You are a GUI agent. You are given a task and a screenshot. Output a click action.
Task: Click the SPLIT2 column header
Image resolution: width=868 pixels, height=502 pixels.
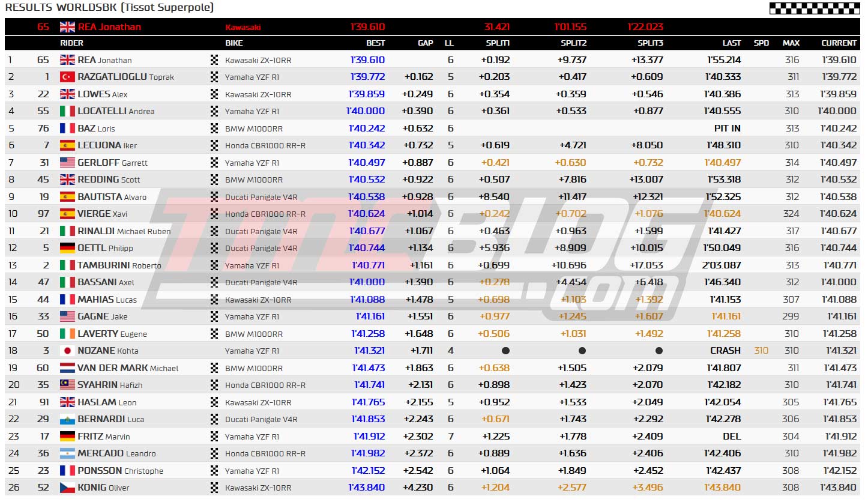pos(574,43)
